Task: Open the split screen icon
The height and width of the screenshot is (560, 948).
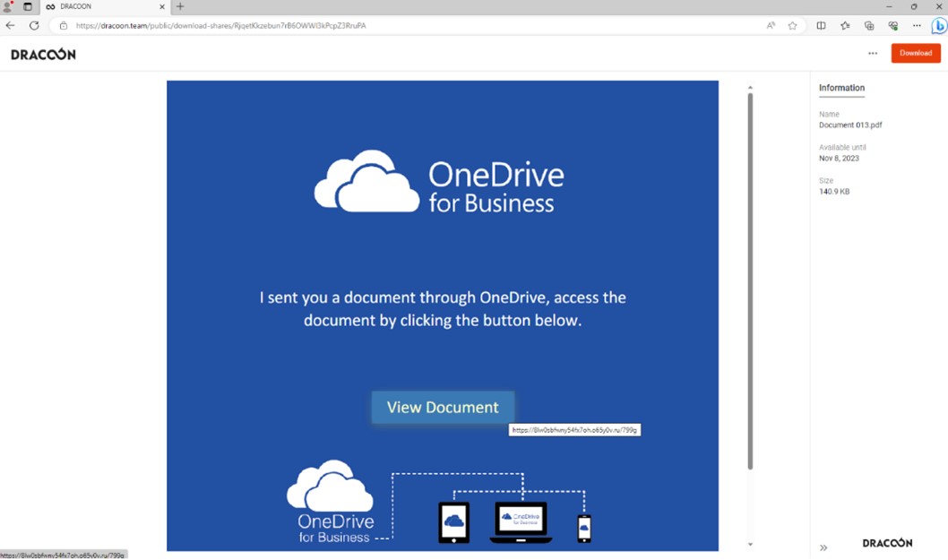Action: pos(821,25)
